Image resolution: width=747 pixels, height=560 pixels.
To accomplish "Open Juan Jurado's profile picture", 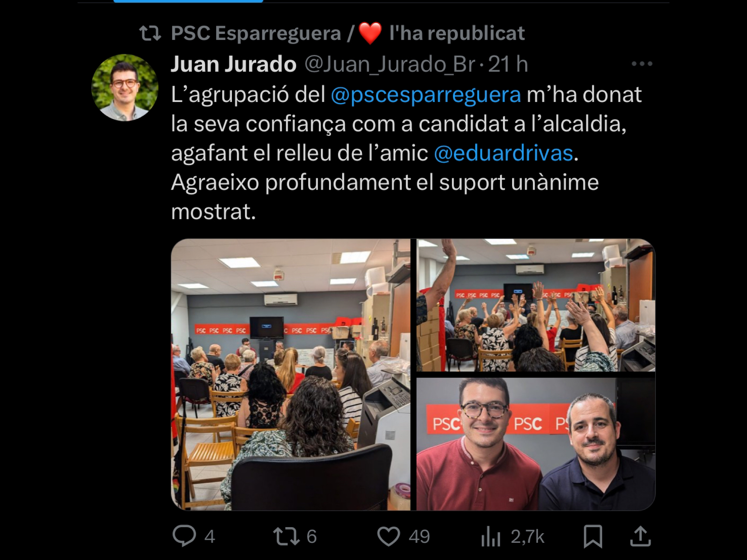I will coord(125,88).
